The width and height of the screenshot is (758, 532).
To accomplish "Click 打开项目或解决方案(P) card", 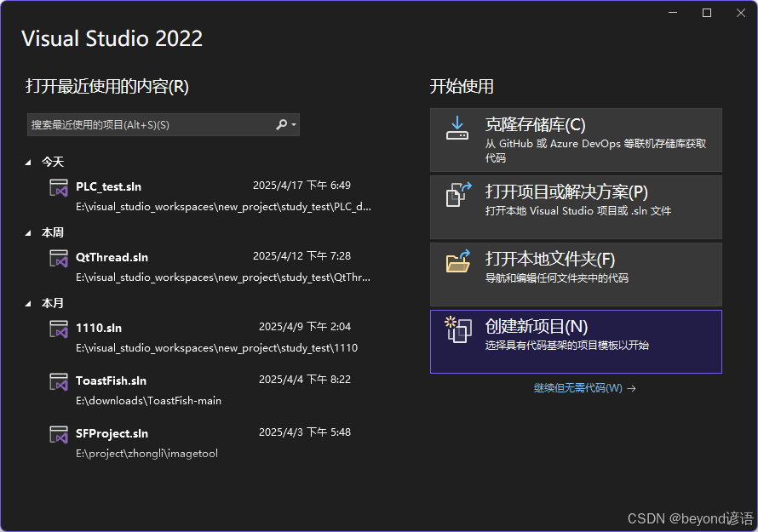I will [x=576, y=208].
